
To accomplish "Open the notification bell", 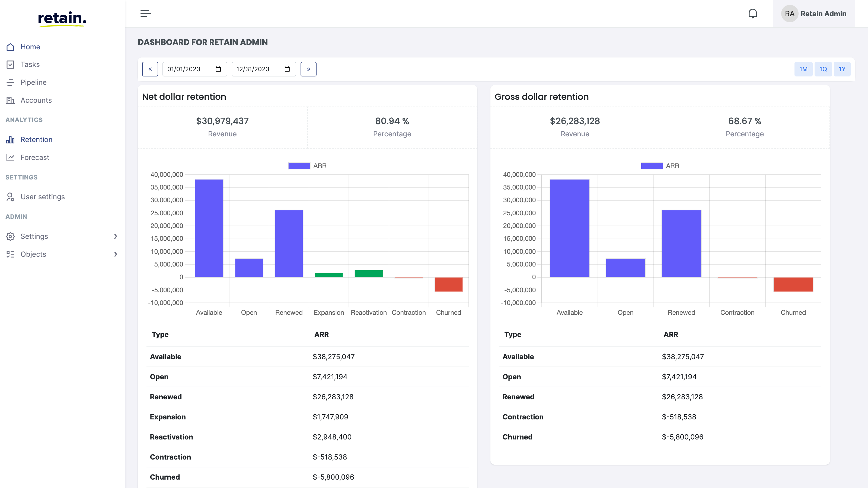I will [x=752, y=14].
